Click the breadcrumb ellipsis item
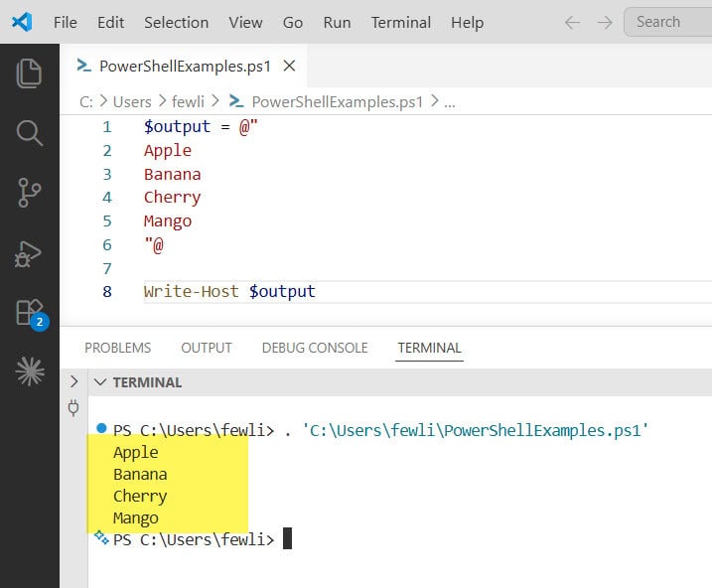Viewport: 712px width, 588px height. click(x=450, y=103)
